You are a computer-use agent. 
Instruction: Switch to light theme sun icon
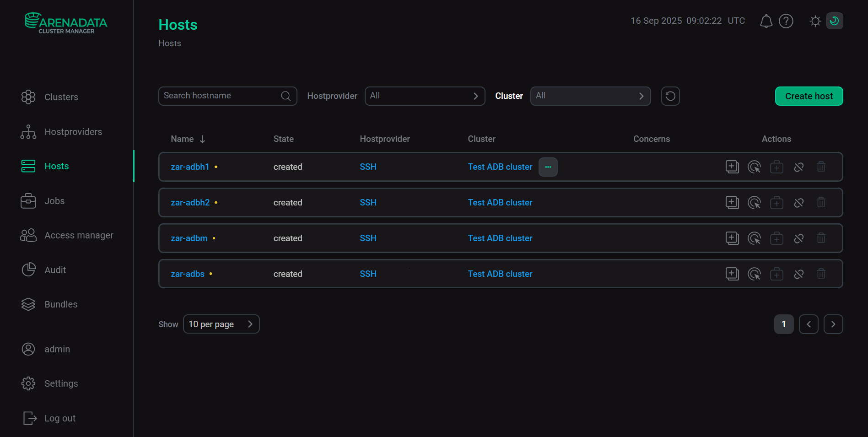[x=815, y=21]
